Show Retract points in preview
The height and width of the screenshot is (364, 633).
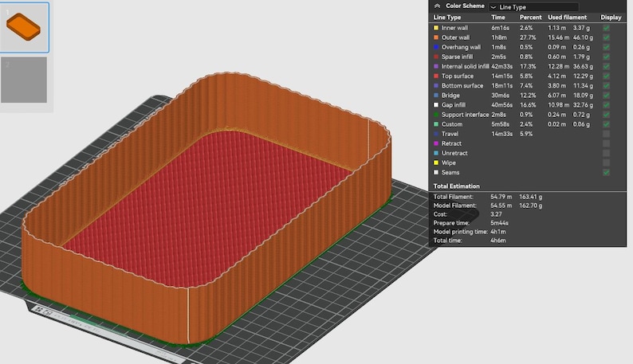click(606, 143)
